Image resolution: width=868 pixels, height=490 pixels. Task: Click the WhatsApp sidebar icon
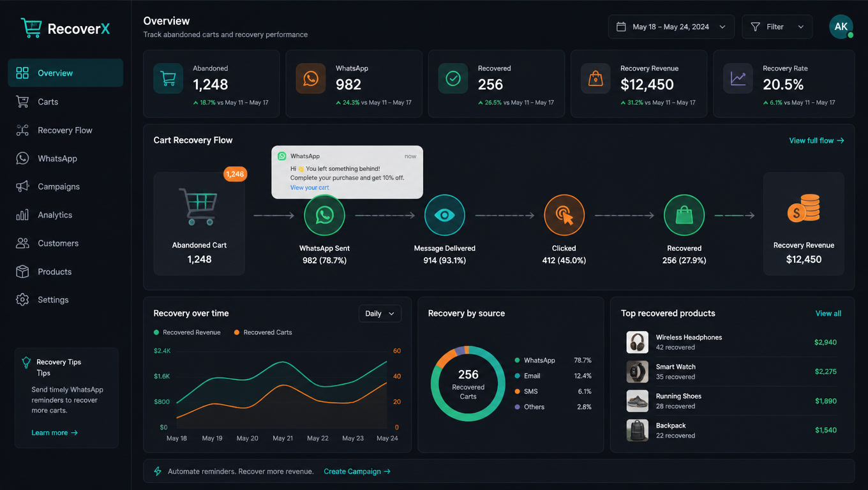(22, 158)
